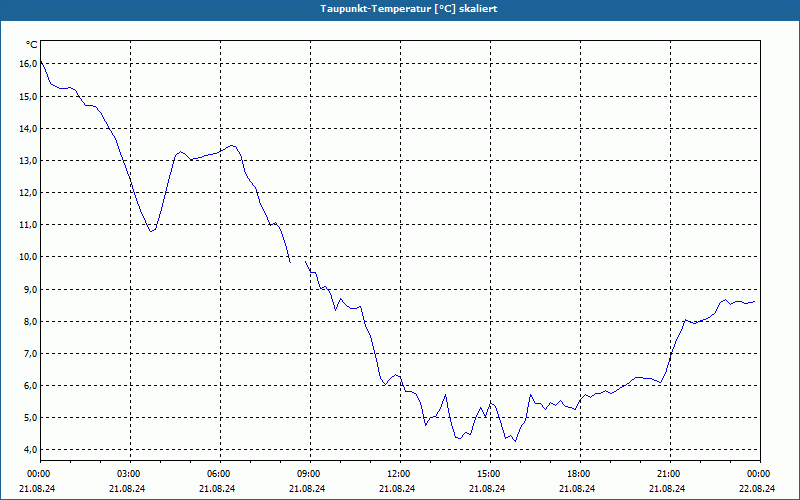Select the 4,0 y-axis value
The width and height of the screenshot is (800, 500).
(30, 449)
